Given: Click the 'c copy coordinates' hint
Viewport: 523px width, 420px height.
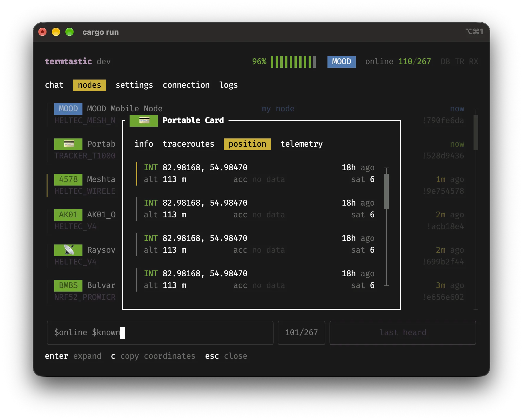Looking at the screenshot, I should (x=153, y=356).
